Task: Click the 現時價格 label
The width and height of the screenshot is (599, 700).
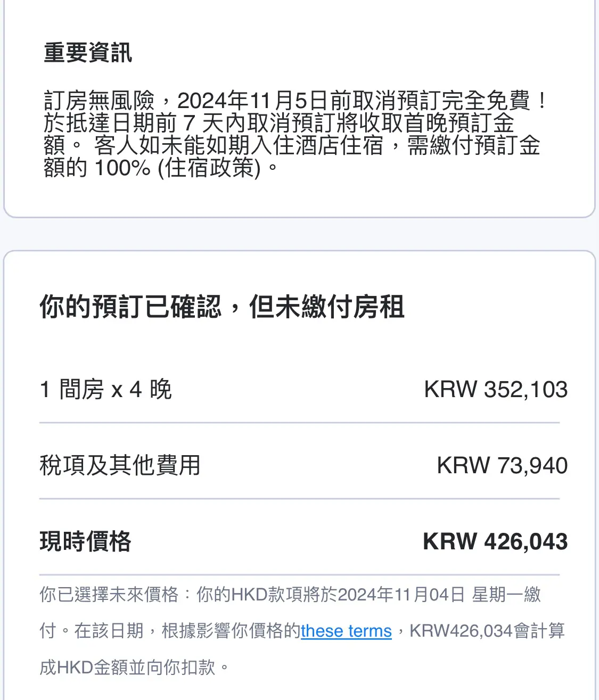Action: [86, 541]
